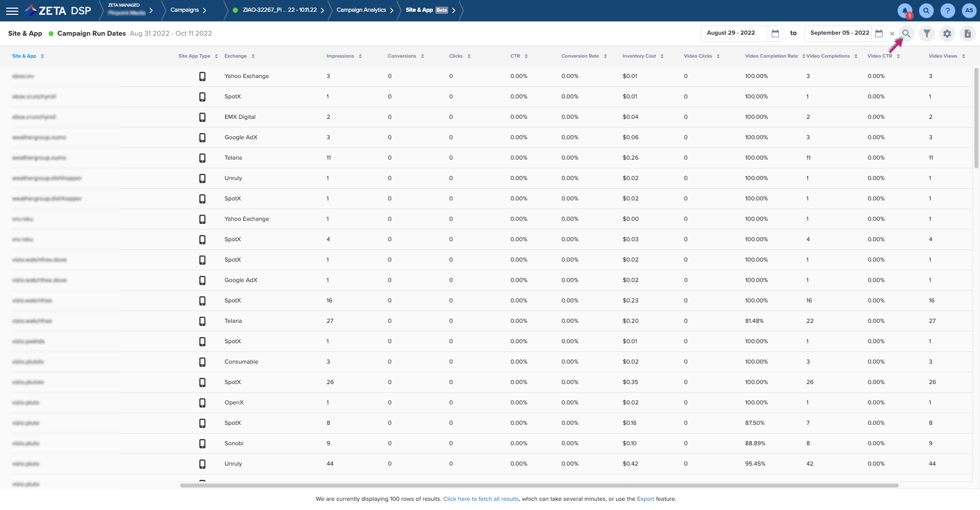Screen dimensions: 980x510
Task: Click here to fetch all results link
Action: (x=481, y=499)
